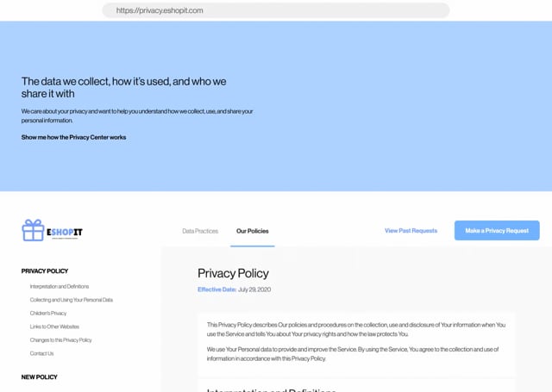Switch to the Data Practices tab
This screenshot has width=552, height=392.
[200, 231]
